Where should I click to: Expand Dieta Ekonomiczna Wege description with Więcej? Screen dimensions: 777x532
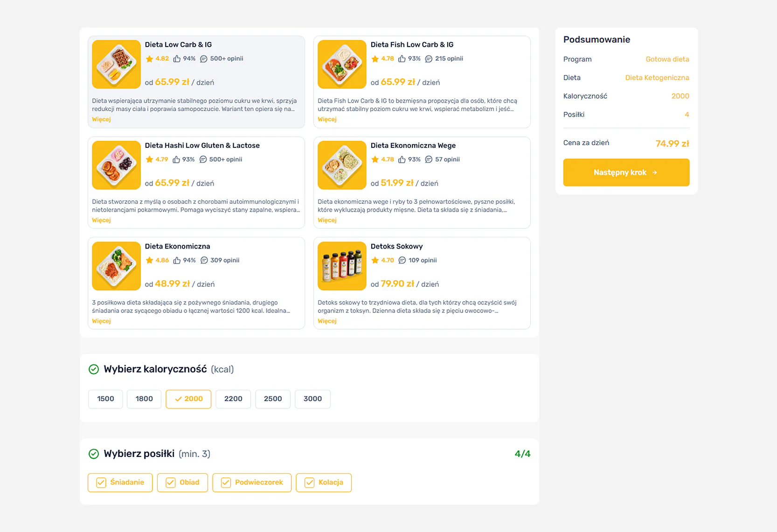327,220
